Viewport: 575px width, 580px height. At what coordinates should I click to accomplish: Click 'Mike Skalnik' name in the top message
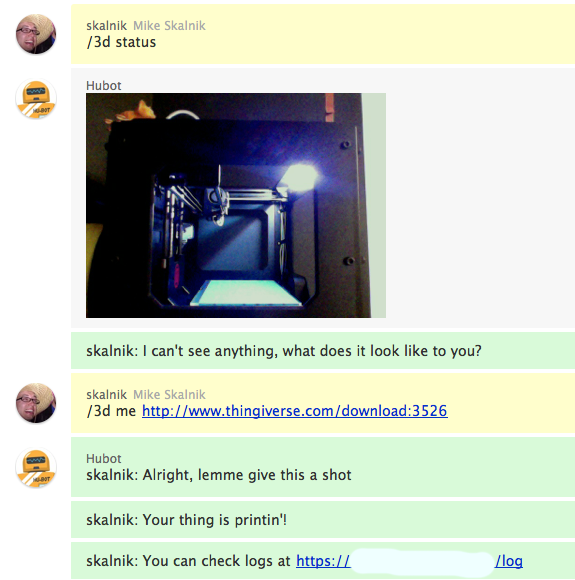(x=169, y=26)
